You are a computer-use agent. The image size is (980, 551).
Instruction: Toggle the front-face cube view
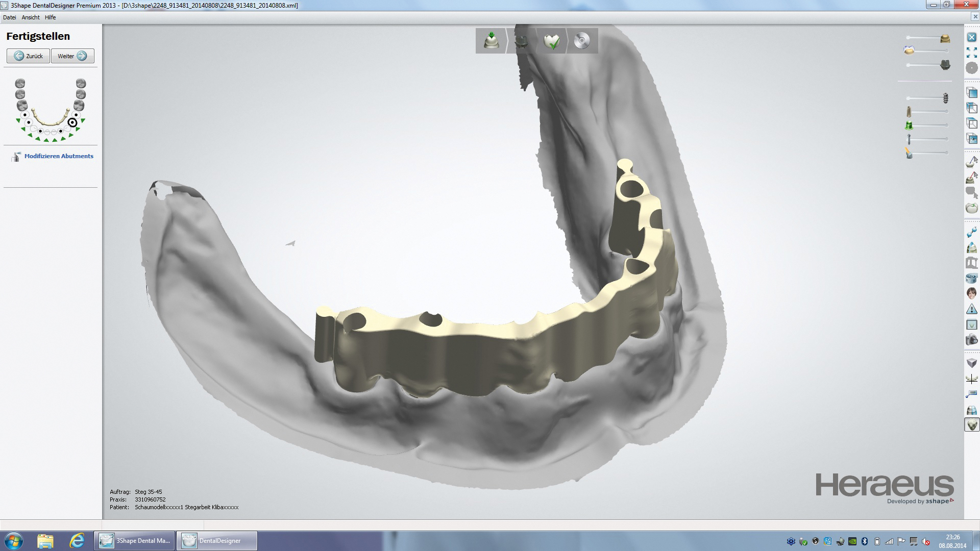point(972,93)
